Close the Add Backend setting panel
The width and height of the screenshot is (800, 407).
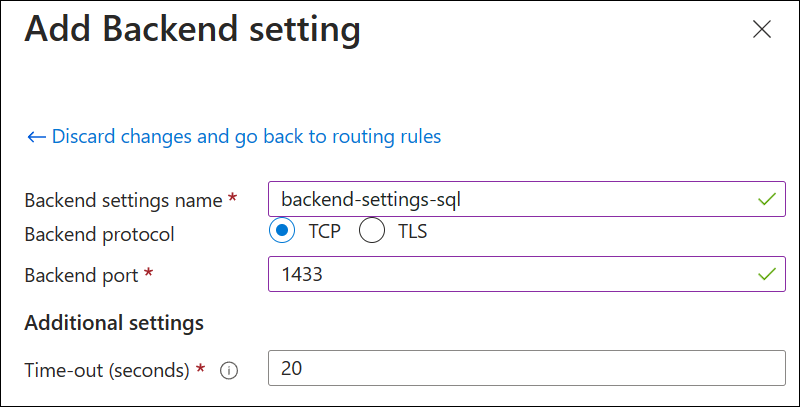coord(762,30)
